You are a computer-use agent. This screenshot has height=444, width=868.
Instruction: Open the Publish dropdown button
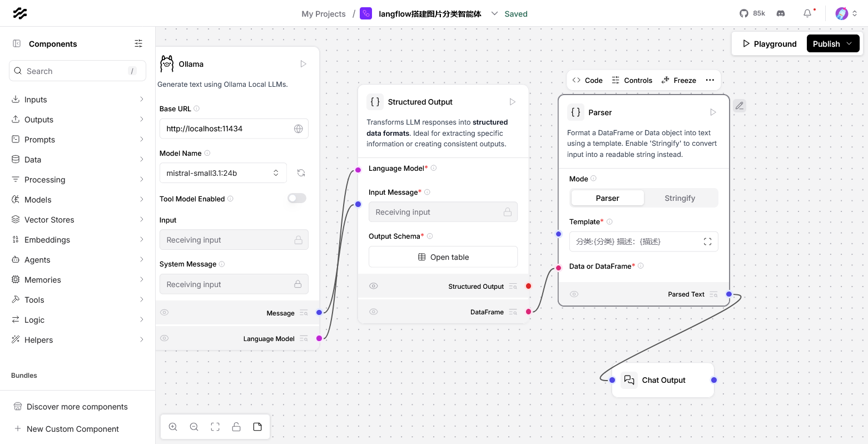click(833, 44)
